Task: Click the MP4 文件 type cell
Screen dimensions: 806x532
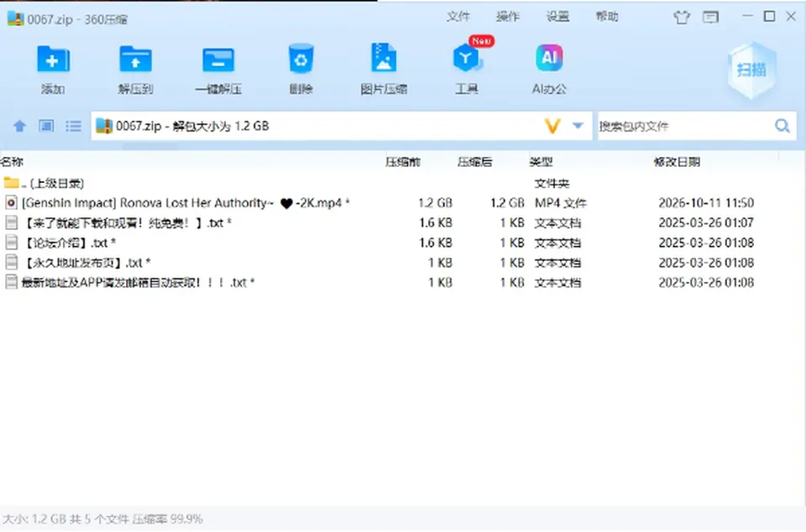Action: [x=560, y=203]
